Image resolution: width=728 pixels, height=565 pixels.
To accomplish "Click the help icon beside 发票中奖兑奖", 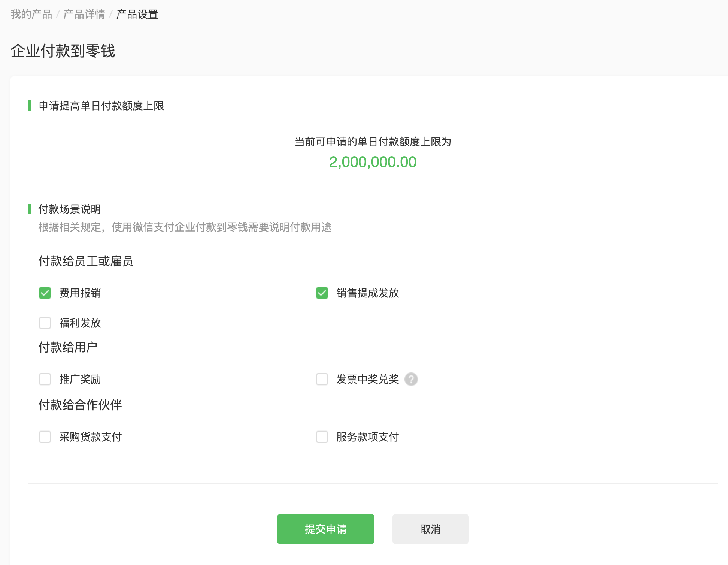I will point(411,379).
